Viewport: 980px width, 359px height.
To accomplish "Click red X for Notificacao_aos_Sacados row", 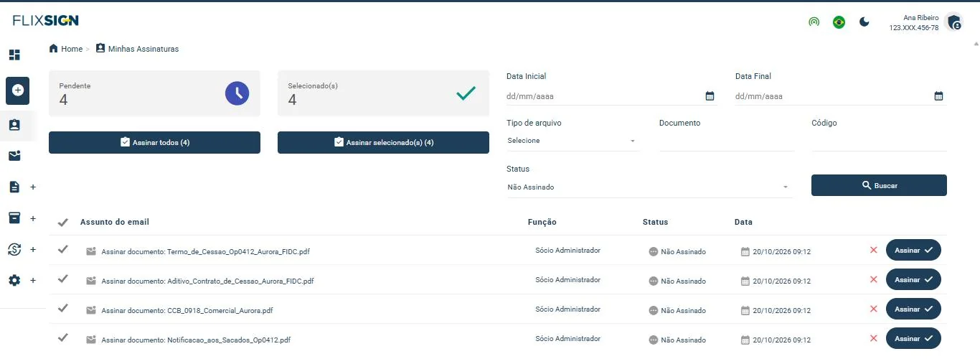I will point(873,338).
